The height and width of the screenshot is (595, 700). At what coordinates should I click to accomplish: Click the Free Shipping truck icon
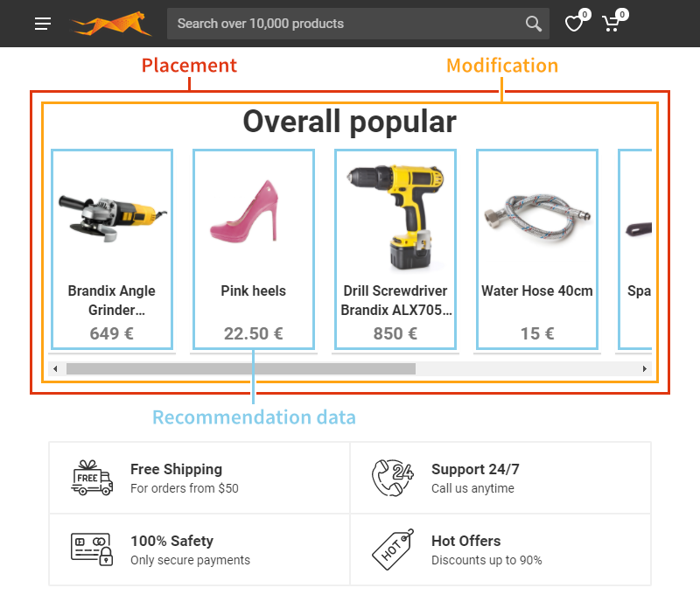click(x=91, y=478)
